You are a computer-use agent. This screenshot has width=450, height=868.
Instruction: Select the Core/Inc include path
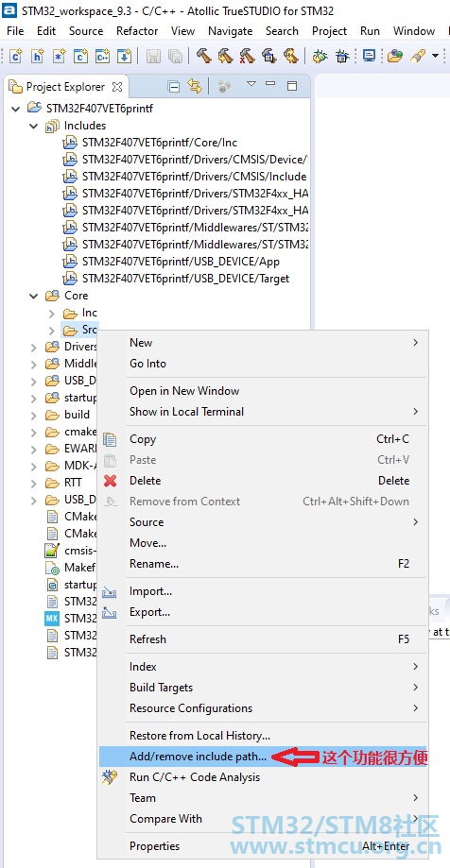(x=160, y=143)
